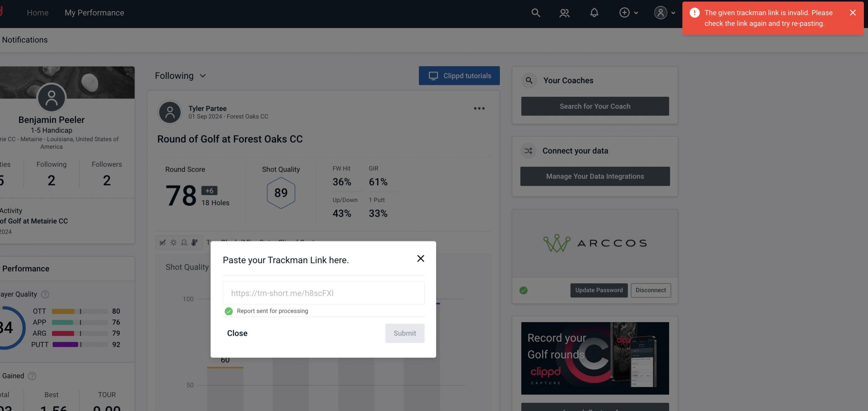Click Search for Your Coach button
Screen dimensions: 868x411
595,106
